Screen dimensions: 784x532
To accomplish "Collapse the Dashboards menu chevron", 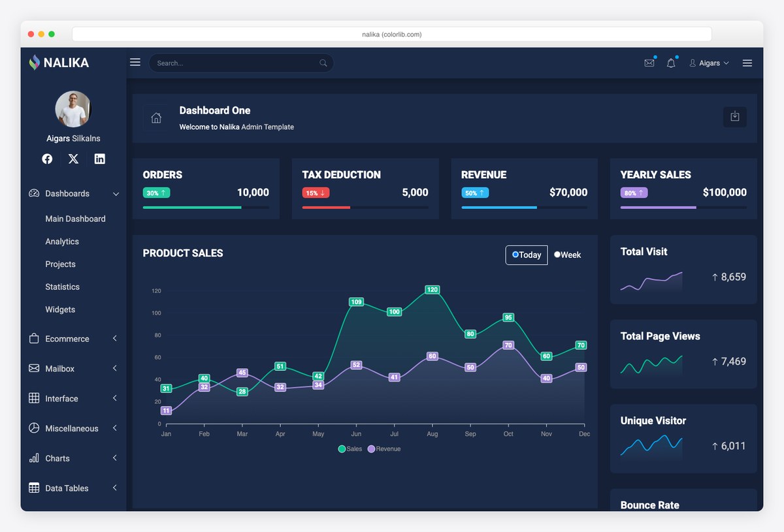I will (x=116, y=194).
